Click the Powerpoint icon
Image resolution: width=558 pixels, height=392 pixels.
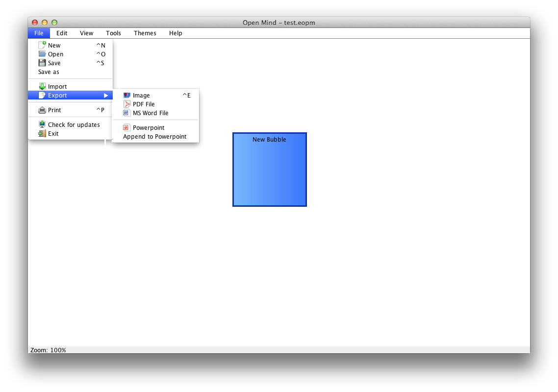(126, 127)
